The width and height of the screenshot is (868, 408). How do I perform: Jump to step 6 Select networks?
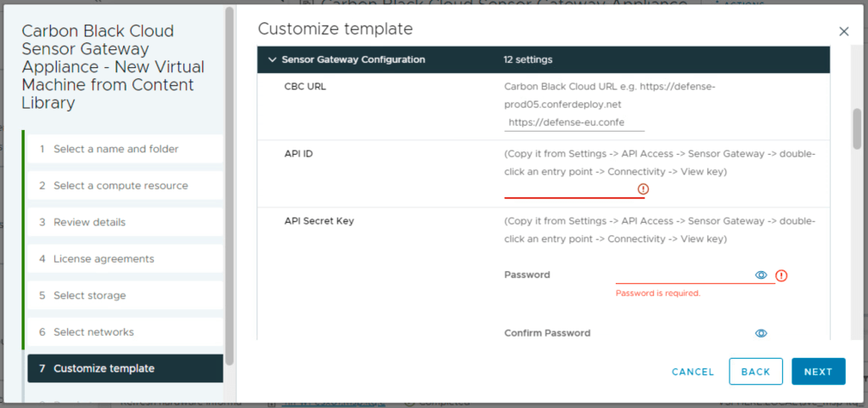point(93,331)
